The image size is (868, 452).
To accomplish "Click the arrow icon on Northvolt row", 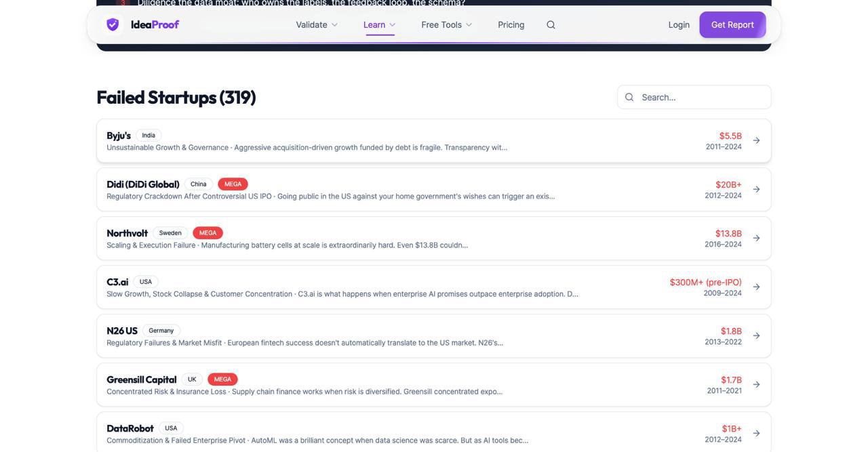I will click(756, 239).
